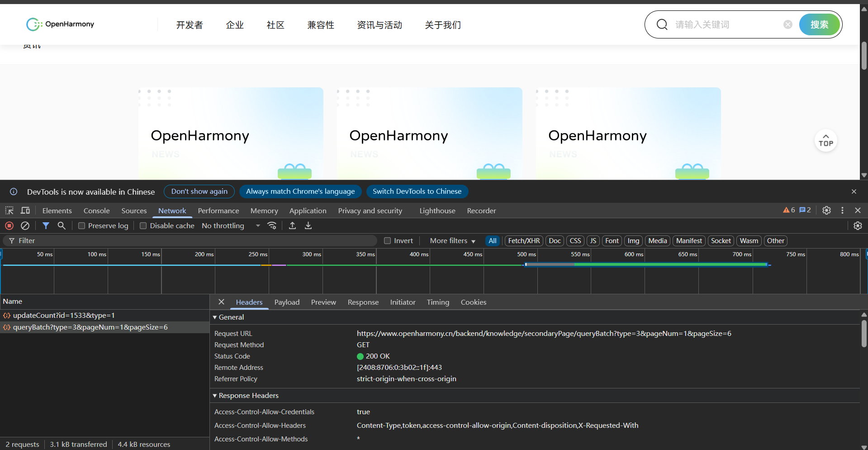Screen dimensions: 868x450
Task: Toggle the network filter funnel icon
Action: click(x=46, y=225)
